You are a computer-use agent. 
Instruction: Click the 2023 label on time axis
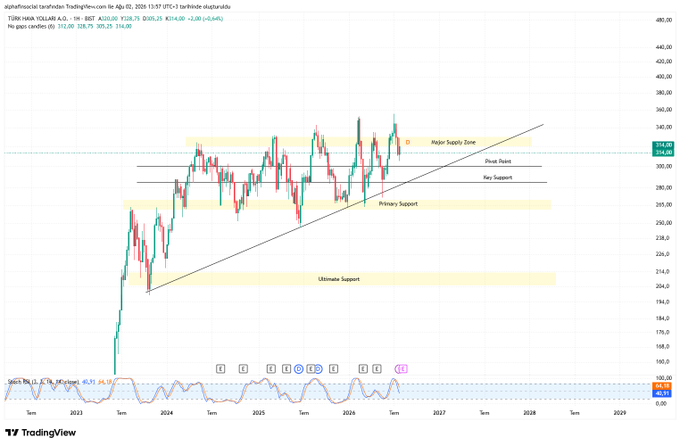pyautogui.click(x=76, y=413)
